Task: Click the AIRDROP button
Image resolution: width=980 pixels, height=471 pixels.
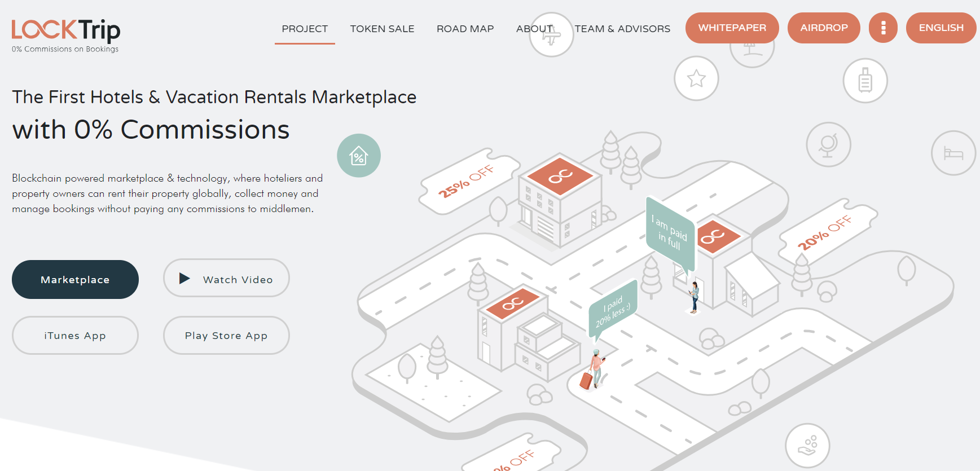Action: 824,28
